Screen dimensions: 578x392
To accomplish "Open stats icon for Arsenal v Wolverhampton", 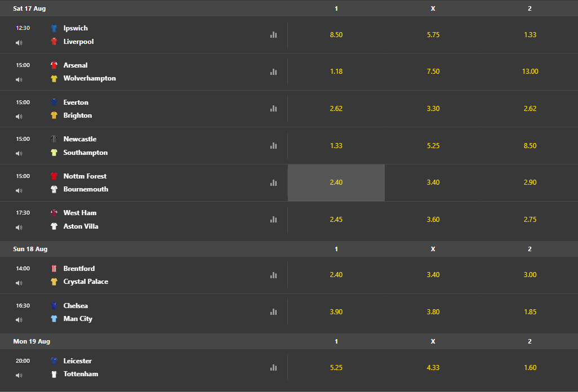I will 273,72.
